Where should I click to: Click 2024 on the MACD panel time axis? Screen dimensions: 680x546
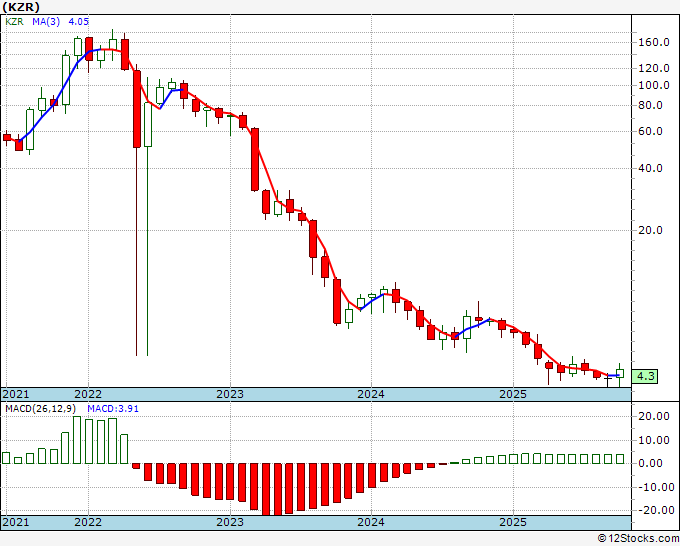(x=371, y=522)
